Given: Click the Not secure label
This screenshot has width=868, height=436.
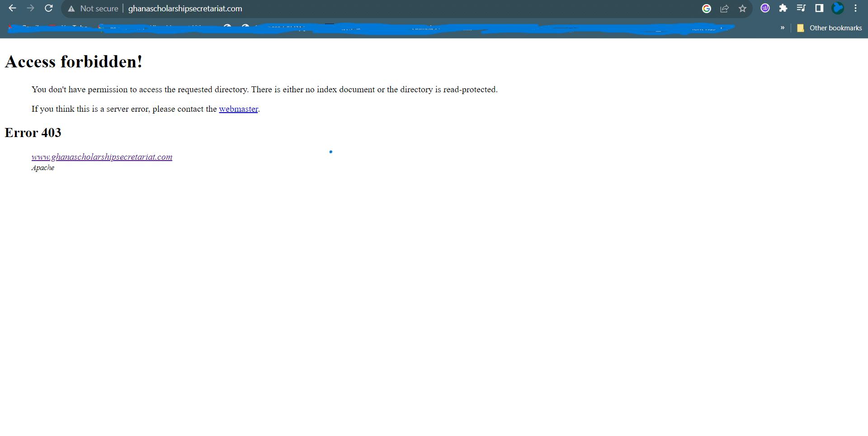Looking at the screenshot, I should (x=99, y=9).
